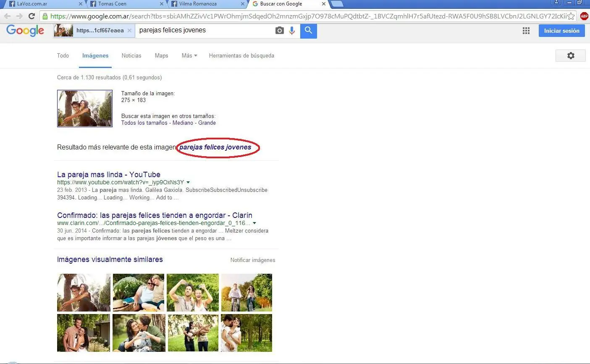The image size is (590, 364).
Task: Open the Mediano size link
Action: 183,123
